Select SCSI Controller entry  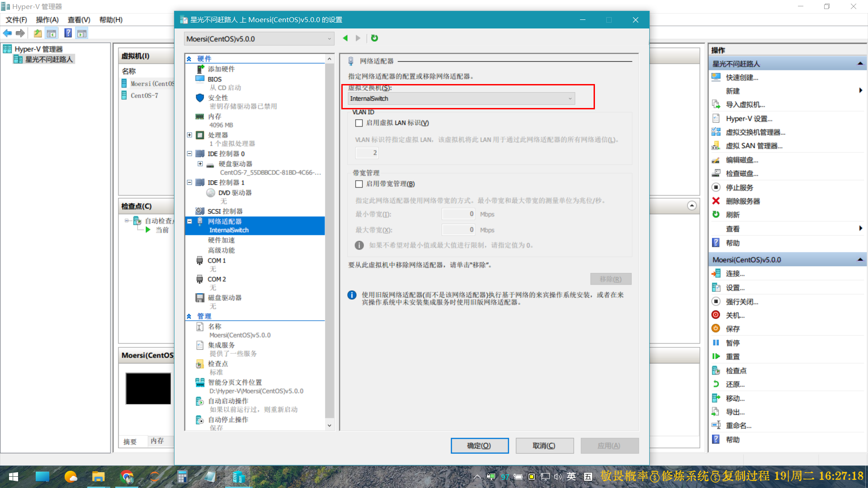225,211
